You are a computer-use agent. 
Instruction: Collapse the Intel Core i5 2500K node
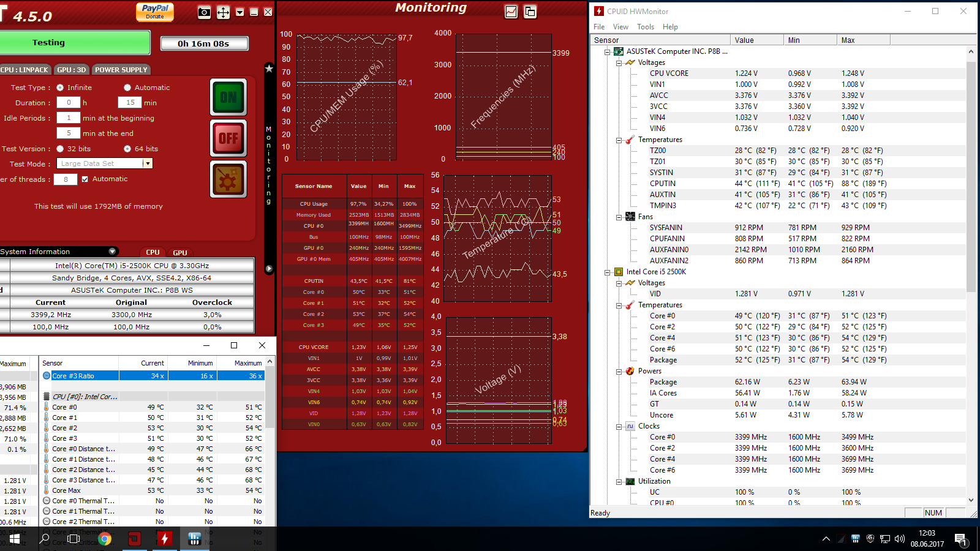click(x=608, y=272)
